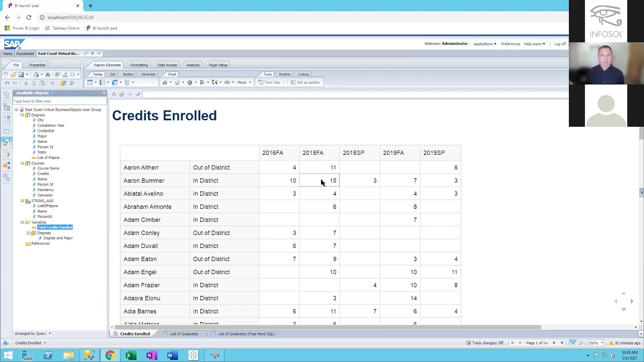Insert a bar chart icon
Screen dimensions: 644x362
(202, 82)
